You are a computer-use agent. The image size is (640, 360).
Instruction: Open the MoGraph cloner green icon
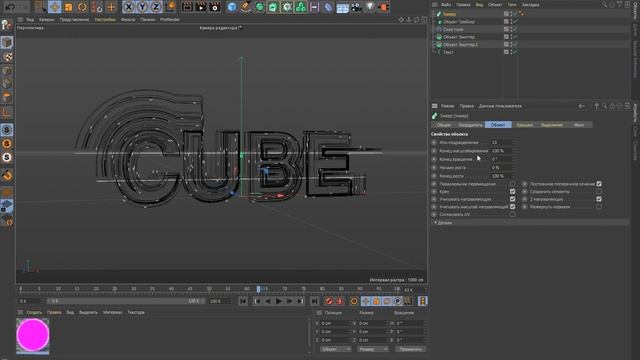300,7
